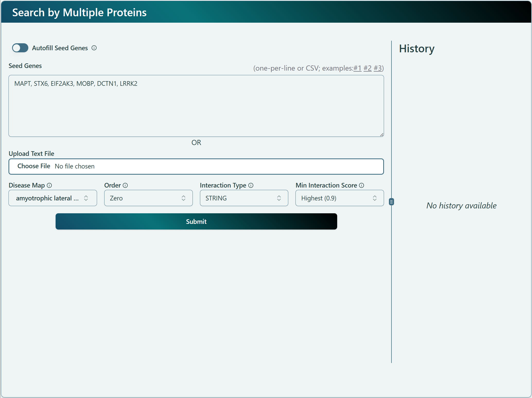The image size is (532, 398).
Task: Click inside the Seed Genes text area
Action: click(x=196, y=108)
